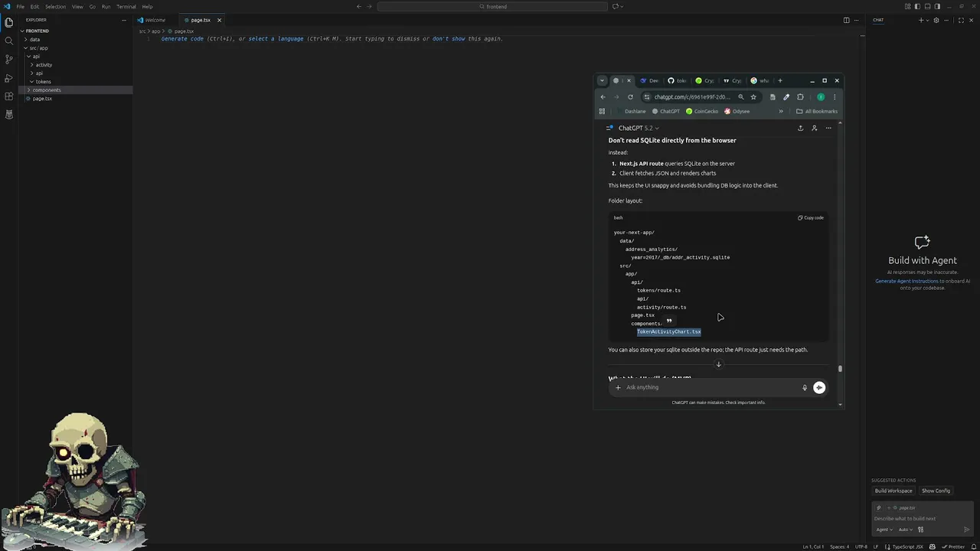Click the ChatGPT share icon
The width and height of the screenshot is (980, 551).
pos(800,129)
